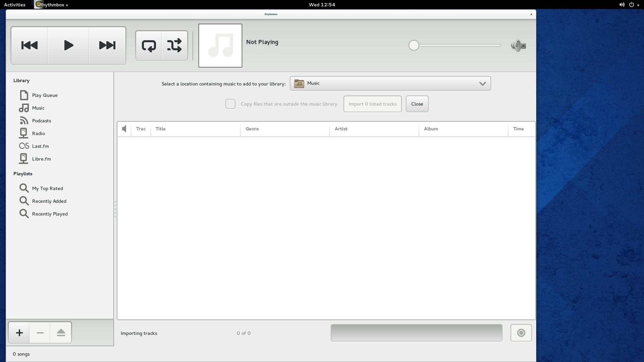This screenshot has height=362, width=644.
Task: Click the Play Queue document icon
Action: [24, 95]
